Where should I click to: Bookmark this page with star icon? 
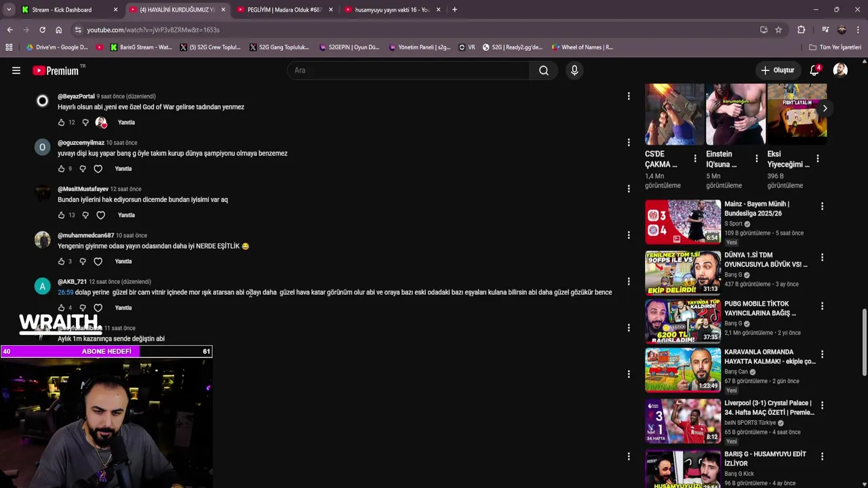point(778,30)
